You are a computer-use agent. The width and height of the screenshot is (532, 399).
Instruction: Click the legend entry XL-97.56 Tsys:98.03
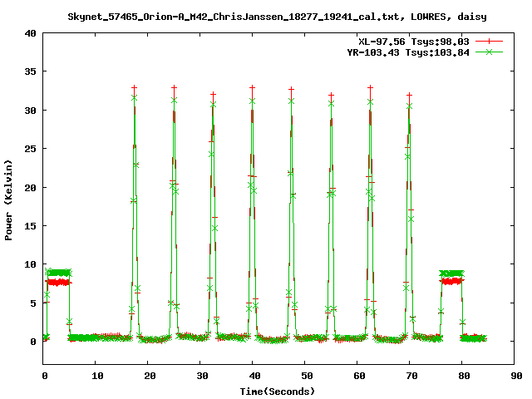[414, 42]
